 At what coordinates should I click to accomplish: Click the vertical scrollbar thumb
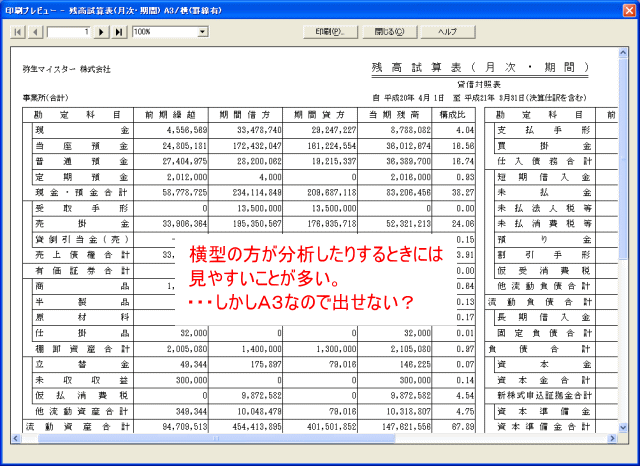(x=623, y=158)
